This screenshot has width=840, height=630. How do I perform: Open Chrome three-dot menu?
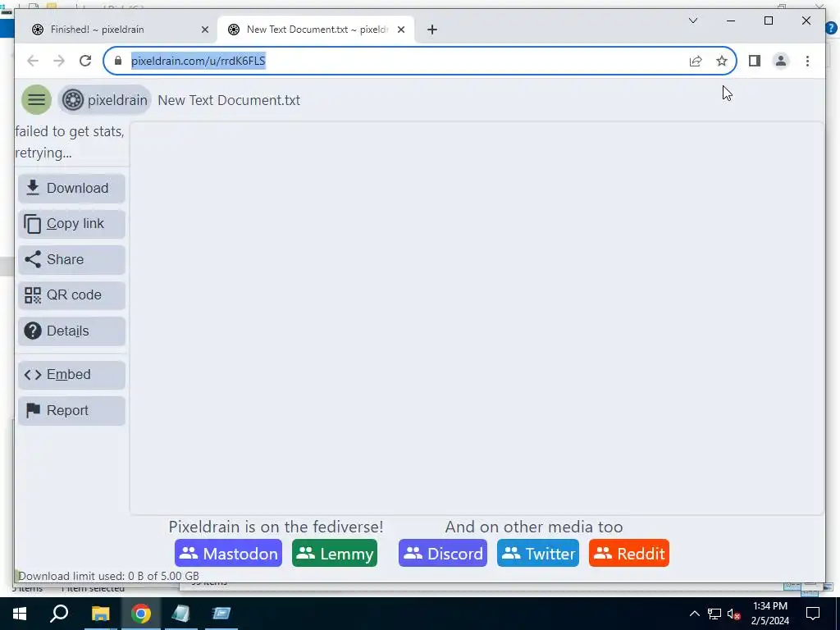(807, 61)
